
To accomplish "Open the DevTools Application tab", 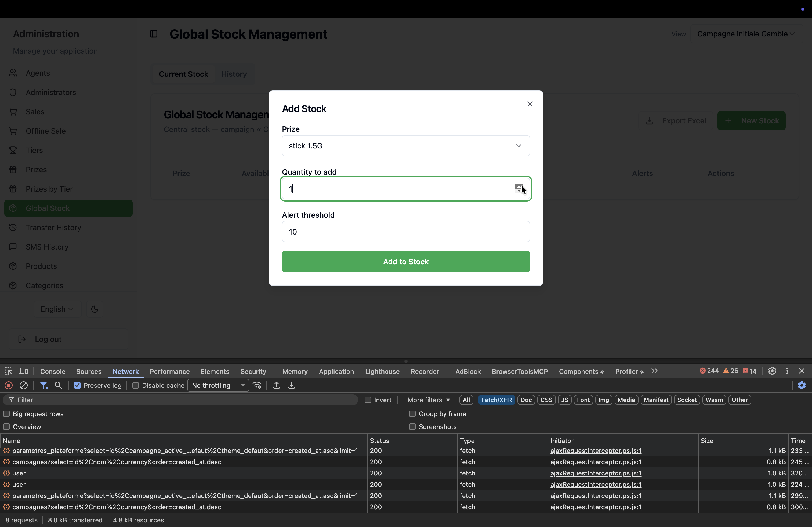I will tap(336, 371).
